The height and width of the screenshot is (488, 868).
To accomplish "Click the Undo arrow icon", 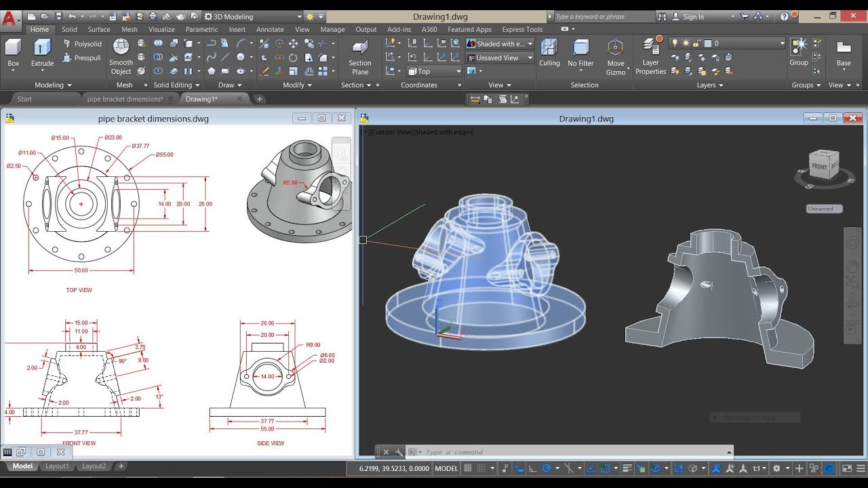I will (72, 16).
